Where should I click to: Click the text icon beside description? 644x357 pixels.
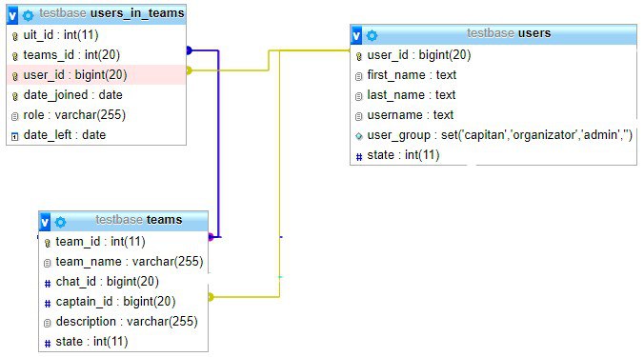[48, 323]
